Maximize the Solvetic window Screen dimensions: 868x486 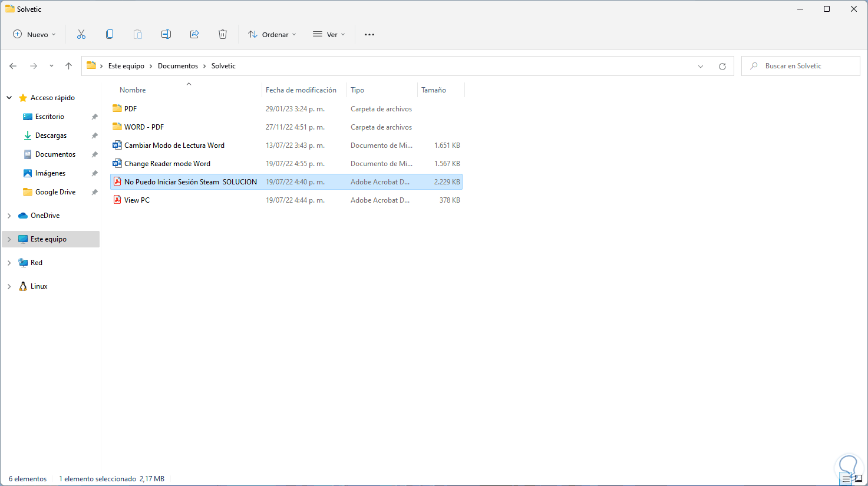[x=827, y=9]
